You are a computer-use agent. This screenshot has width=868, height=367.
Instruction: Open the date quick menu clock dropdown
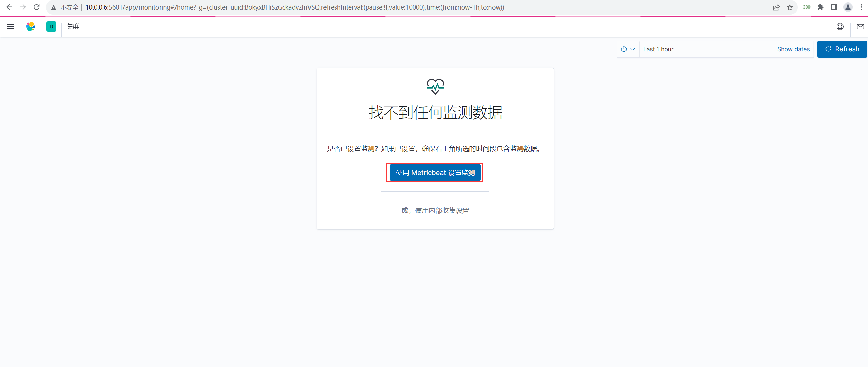click(628, 49)
